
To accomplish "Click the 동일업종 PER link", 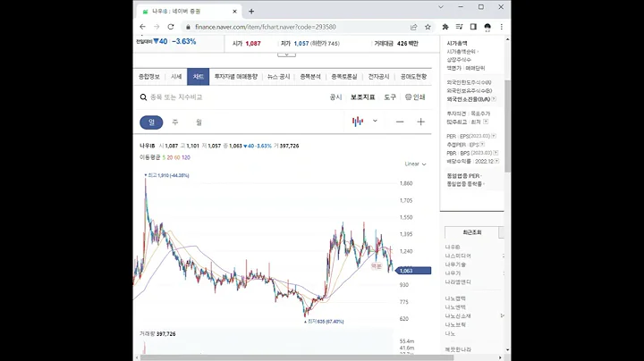I will click(463, 175).
